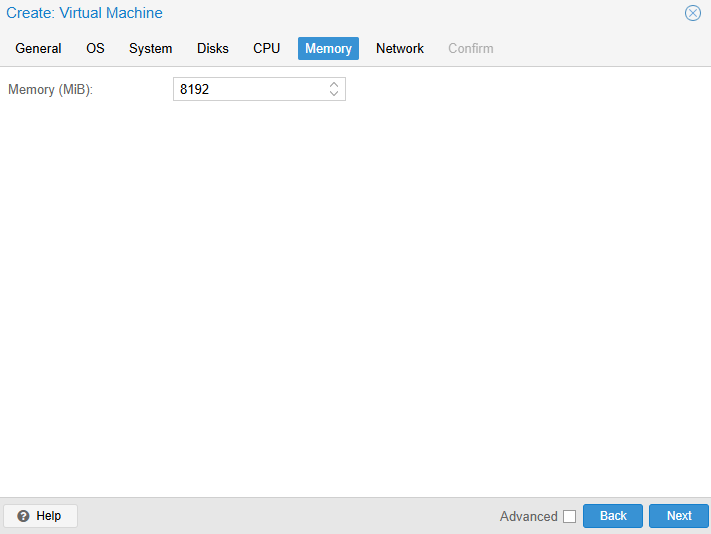This screenshot has height=534, width=711.
Task: Click the question mark Help icon
Action: (23, 516)
